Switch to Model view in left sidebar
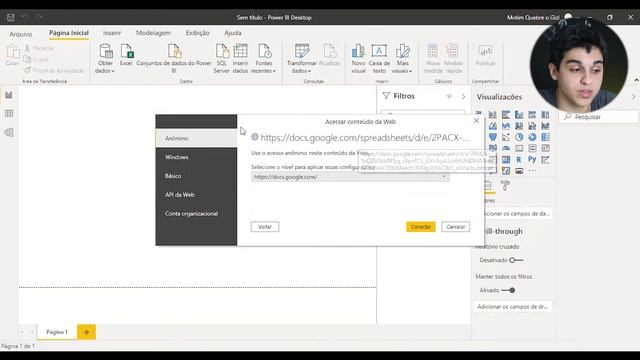Image resolution: width=640 pixels, height=360 pixels. click(x=9, y=132)
